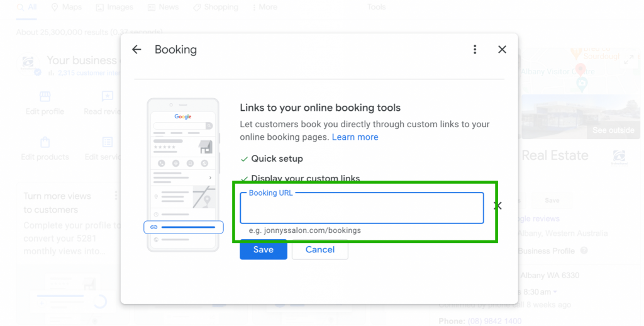Click the Booking URL input field
Image resolution: width=644 pixels, height=326 pixels.
pyautogui.click(x=362, y=208)
